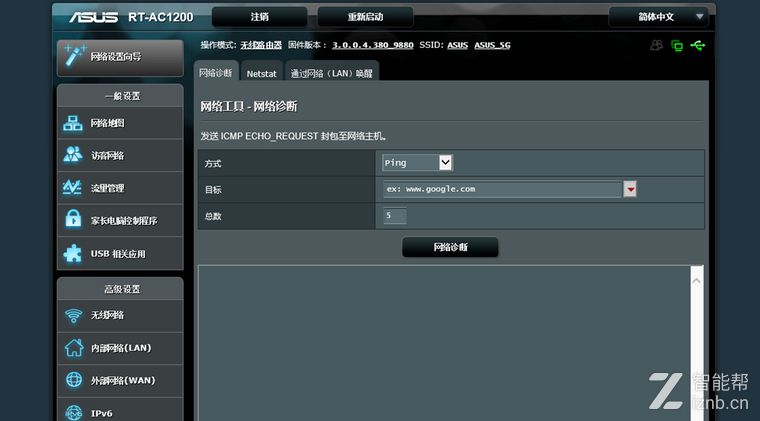This screenshot has width=760, height=421.
Task: Click the RT-AC1200 model name
Action: pyautogui.click(x=160, y=17)
